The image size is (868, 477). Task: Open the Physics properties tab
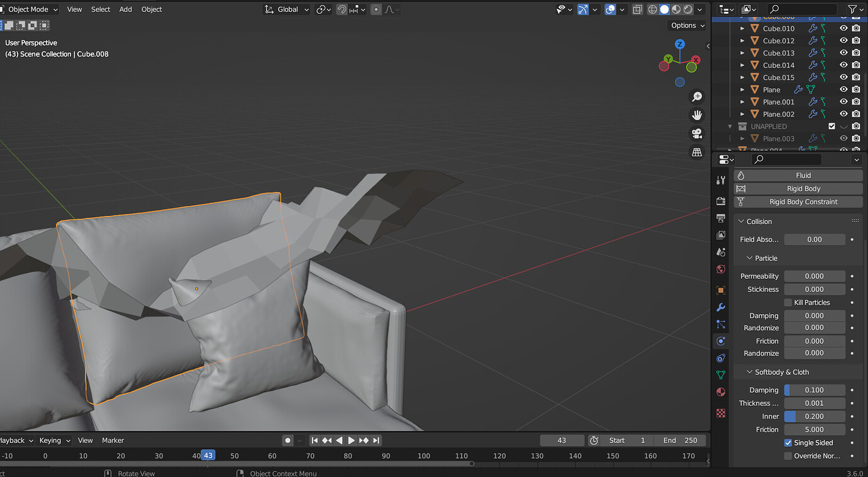click(721, 340)
